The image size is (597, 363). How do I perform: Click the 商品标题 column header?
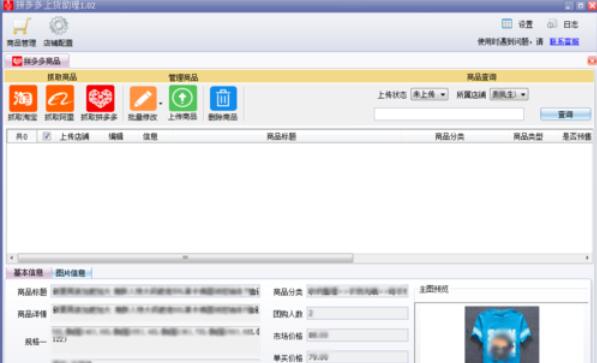coord(281,136)
